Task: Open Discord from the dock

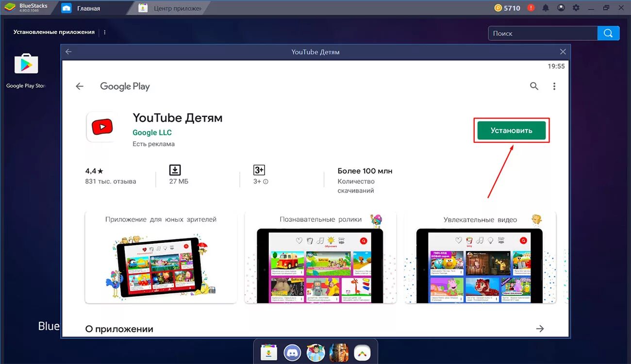Action: [292, 352]
